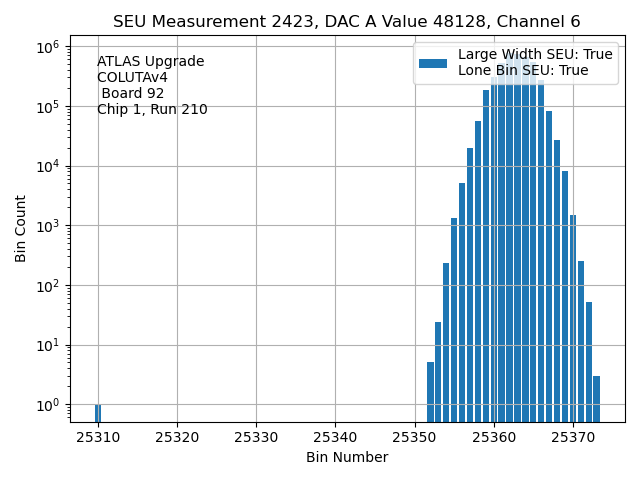Select the 'Lone Bin SEU: True' legend entry
The image size is (640, 480).
pos(523,71)
